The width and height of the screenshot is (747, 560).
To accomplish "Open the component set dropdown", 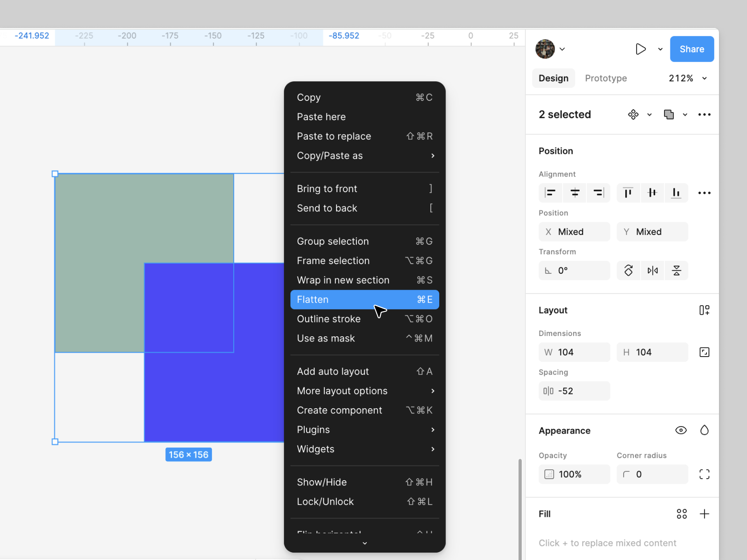I will [x=648, y=115].
